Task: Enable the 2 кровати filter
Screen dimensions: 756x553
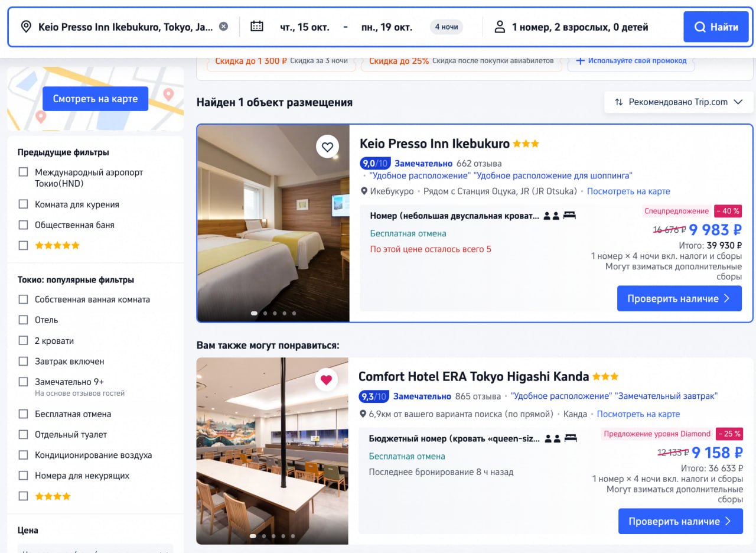Action: 23,341
